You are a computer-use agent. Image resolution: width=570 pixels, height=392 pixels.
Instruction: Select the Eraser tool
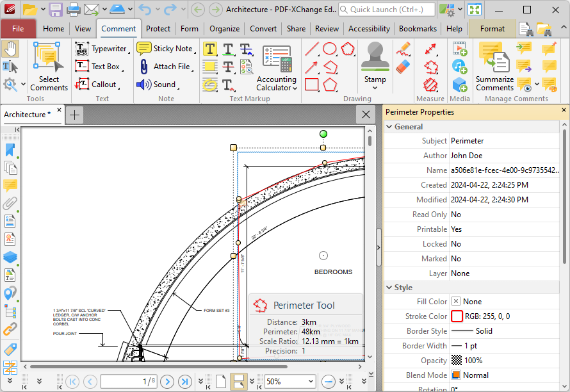[x=403, y=67]
